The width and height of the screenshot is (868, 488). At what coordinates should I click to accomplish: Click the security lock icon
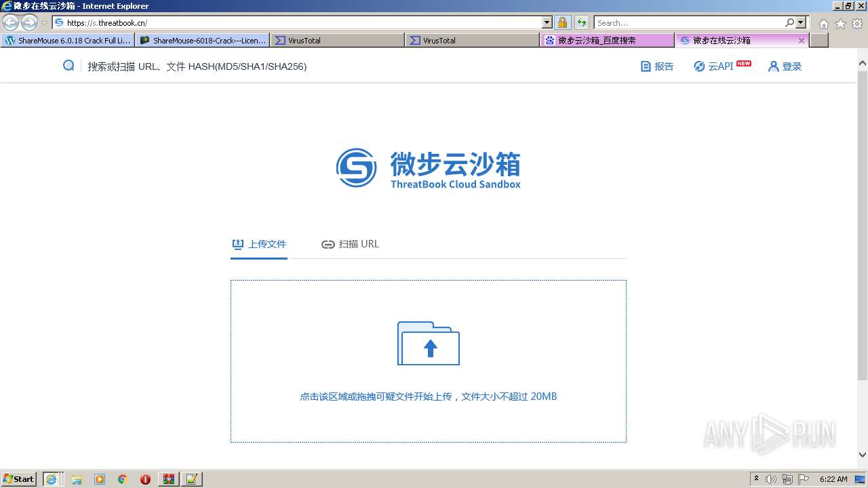[x=562, y=22]
